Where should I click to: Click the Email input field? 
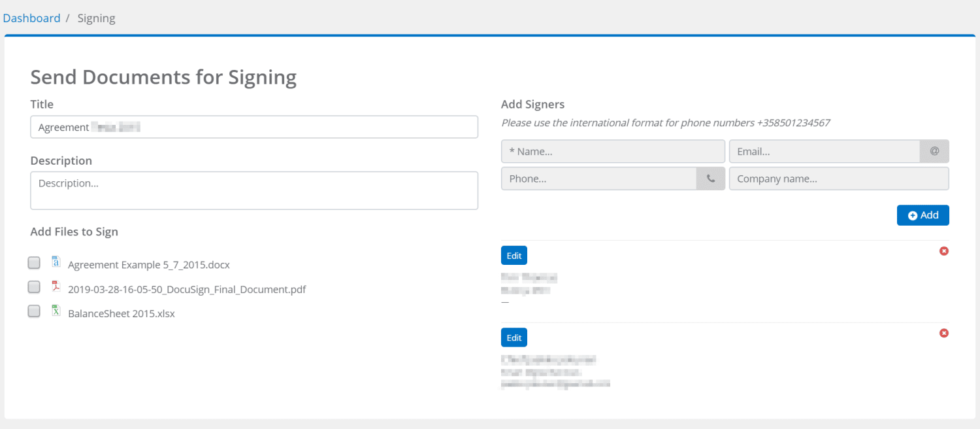(x=824, y=151)
